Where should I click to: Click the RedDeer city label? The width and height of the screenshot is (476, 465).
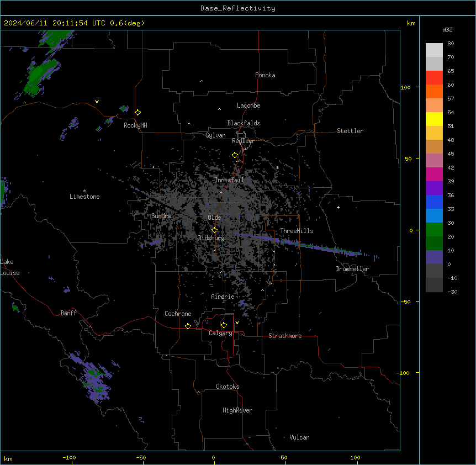pyautogui.click(x=243, y=141)
